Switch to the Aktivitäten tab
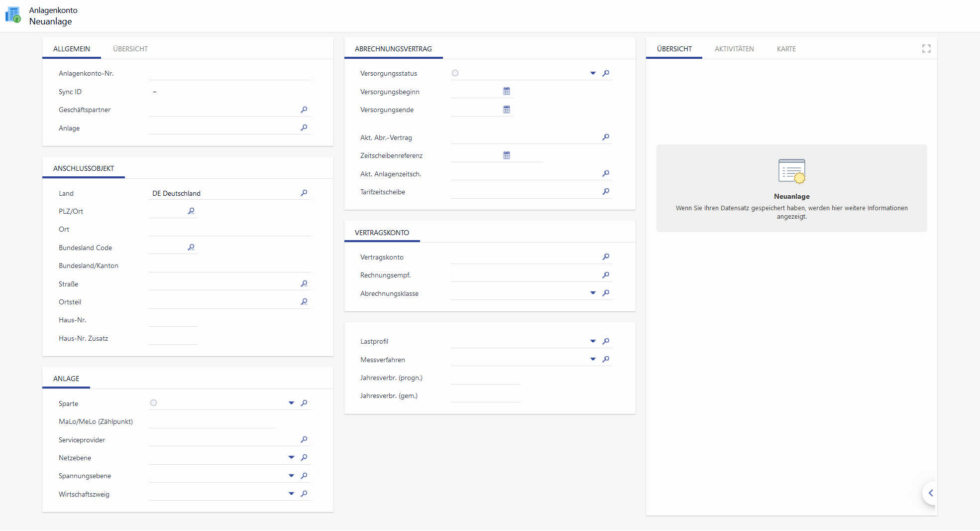This screenshot has height=531, width=980. coord(734,49)
